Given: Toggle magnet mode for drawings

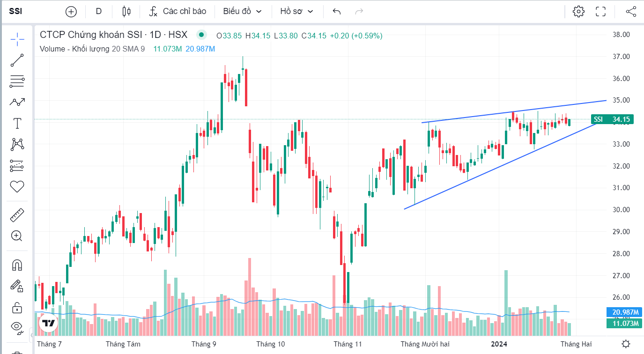Looking at the screenshot, I should point(17,265).
